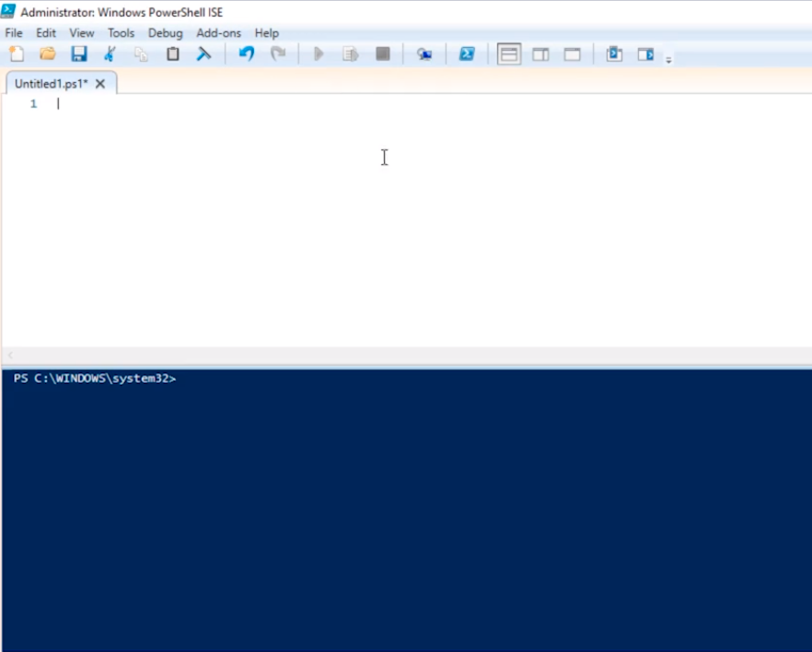Expand the toolbar overflow options arrow
The width and height of the screenshot is (812, 652).
[x=669, y=60]
